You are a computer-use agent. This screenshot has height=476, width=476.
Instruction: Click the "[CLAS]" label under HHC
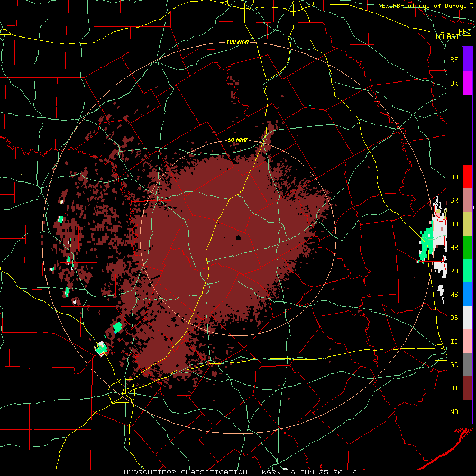(447, 36)
